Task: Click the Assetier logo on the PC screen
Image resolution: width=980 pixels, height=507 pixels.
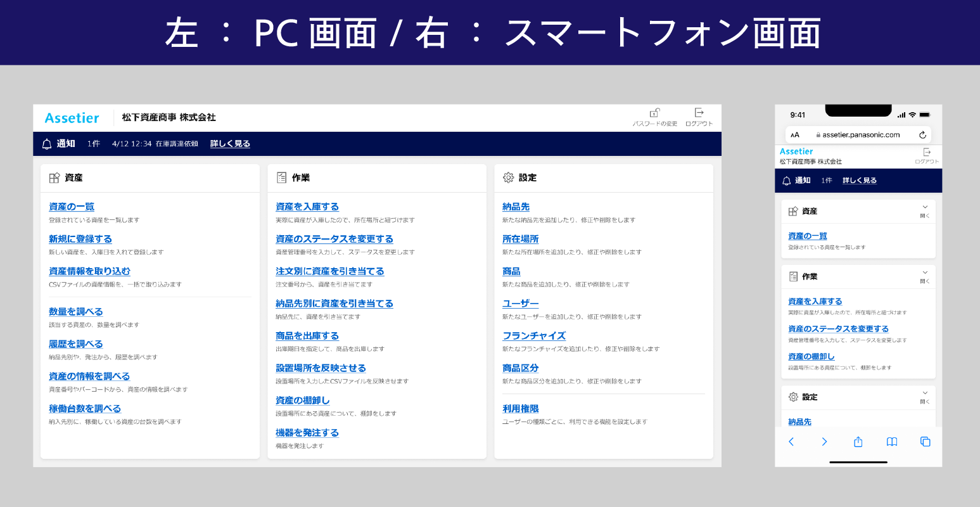Action: coord(72,118)
